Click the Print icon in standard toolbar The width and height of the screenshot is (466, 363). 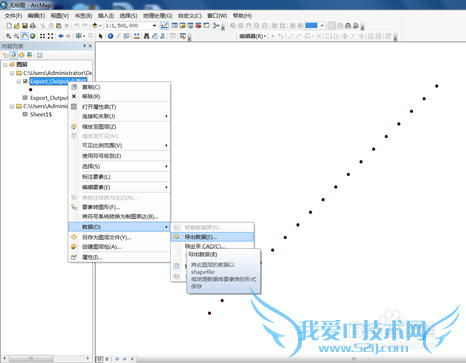tap(33, 25)
